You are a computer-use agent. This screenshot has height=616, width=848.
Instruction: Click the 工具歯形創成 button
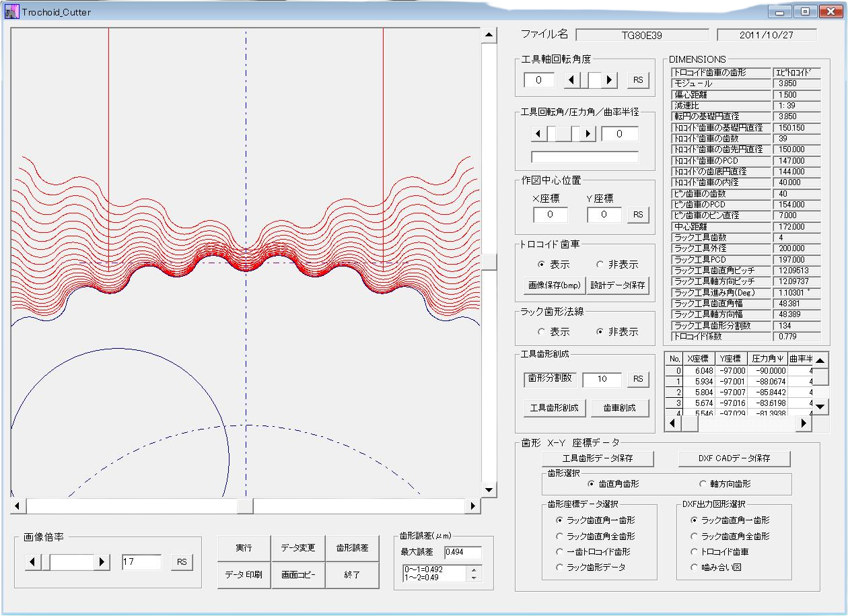(x=554, y=408)
